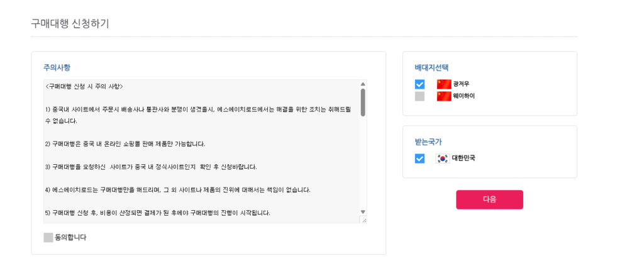Click the textarea resize grip icon
This screenshot has height=273, width=644.
(x=363, y=220)
